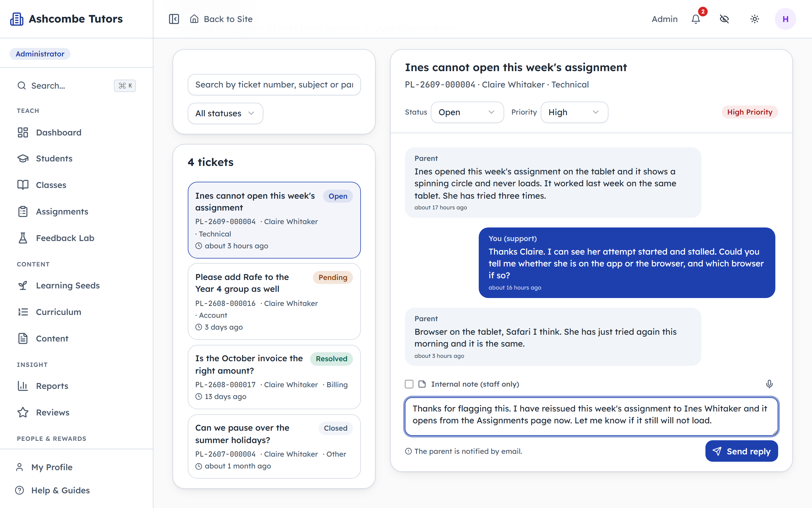Click the High Priority tag
The height and width of the screenshot is (508, 812).
point(750,112)
